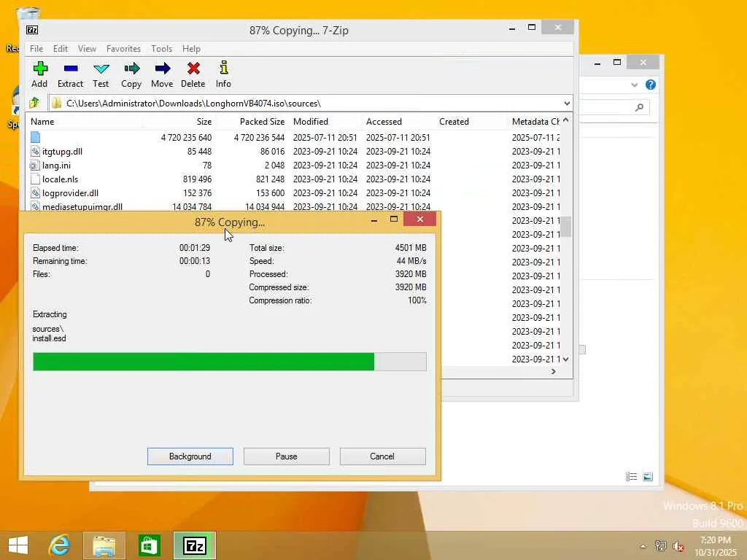Click the help icon in Explorer window
747x560 pixels.
click(650, 85)
